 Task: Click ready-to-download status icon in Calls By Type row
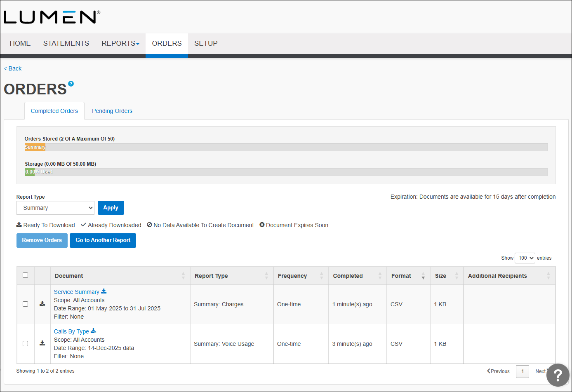[x=42, y=343]
